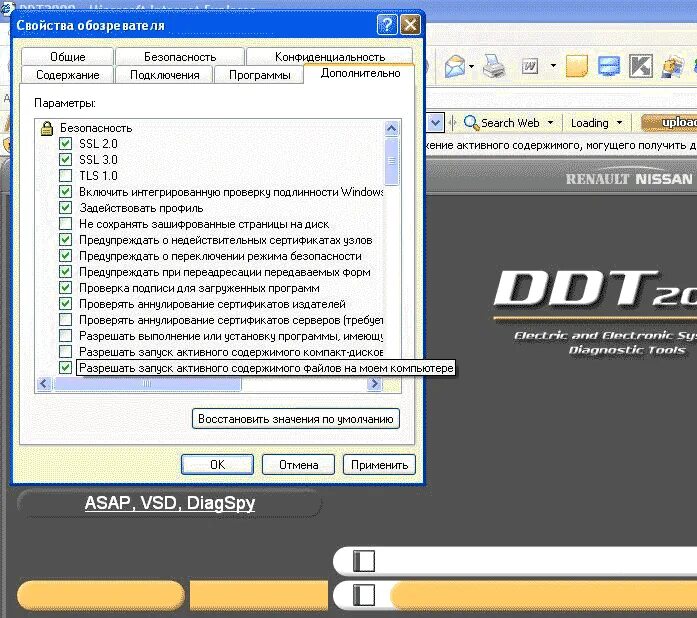
Task: Switch to the Безопасность tab
Action: click(180, 56)
